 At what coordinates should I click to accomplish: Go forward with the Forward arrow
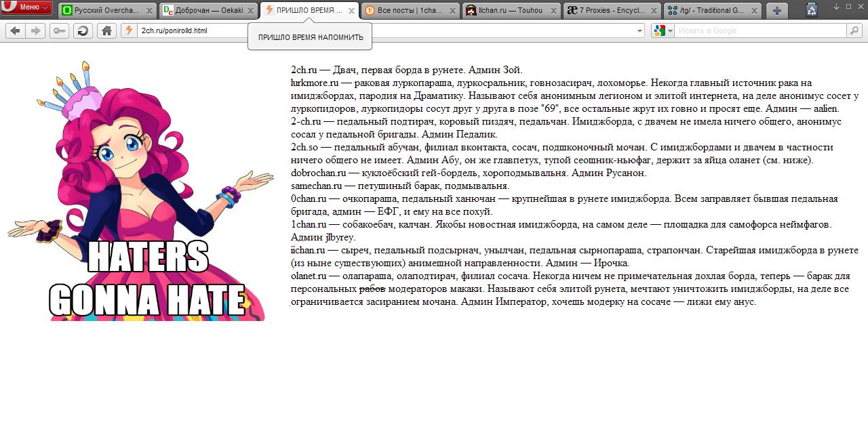[35, 30]
